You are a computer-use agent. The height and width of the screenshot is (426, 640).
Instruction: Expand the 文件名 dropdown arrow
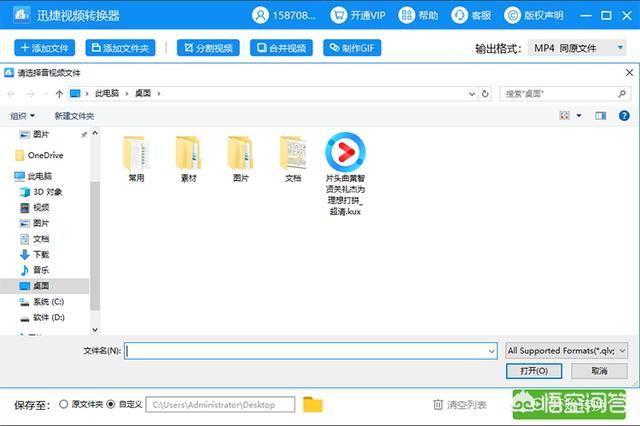pyautogui.click(x=491, y=351)
